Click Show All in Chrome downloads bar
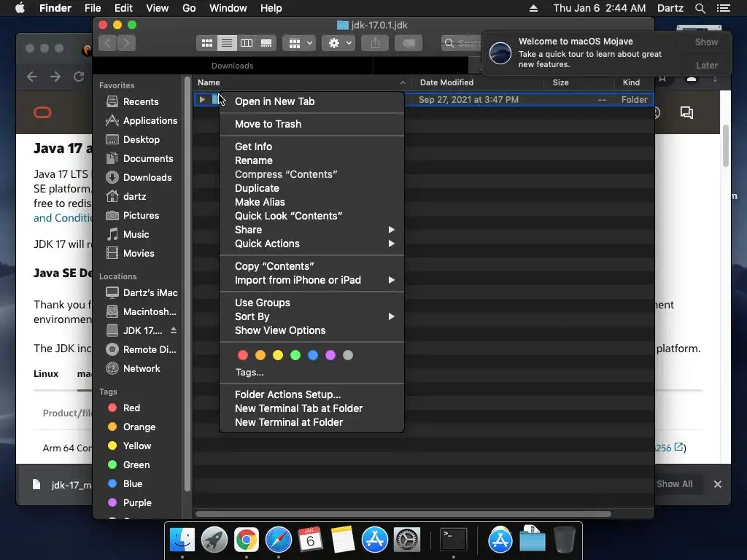This screenshot has height=560, width=747. pyautogui.click(x=674, y=484)
